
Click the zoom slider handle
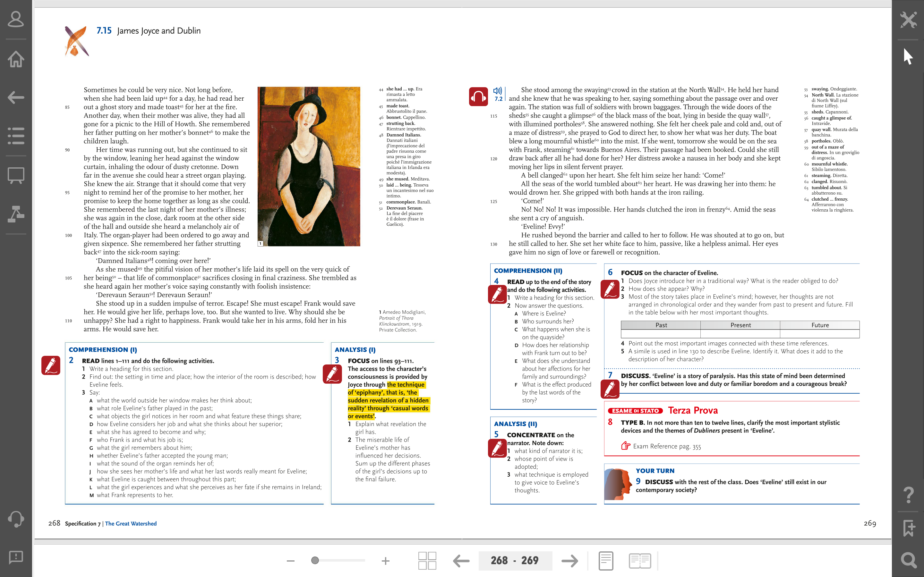(x=315, y=560)
